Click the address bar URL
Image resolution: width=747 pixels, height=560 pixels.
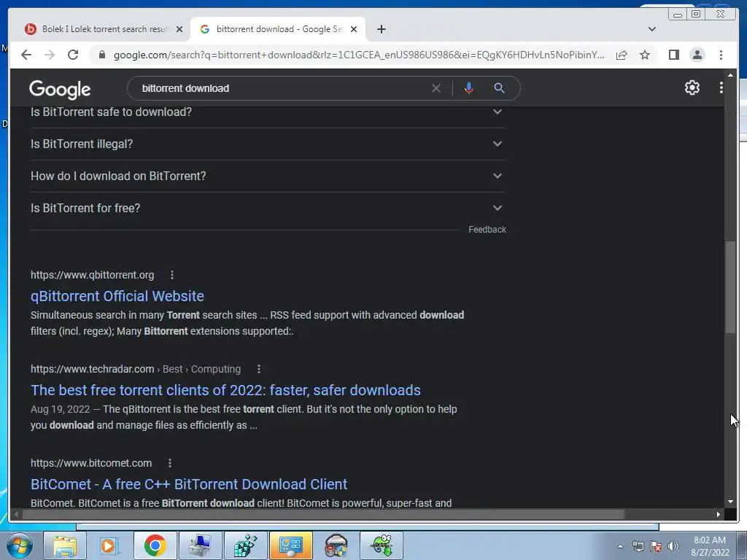click(x=359, y=55)
